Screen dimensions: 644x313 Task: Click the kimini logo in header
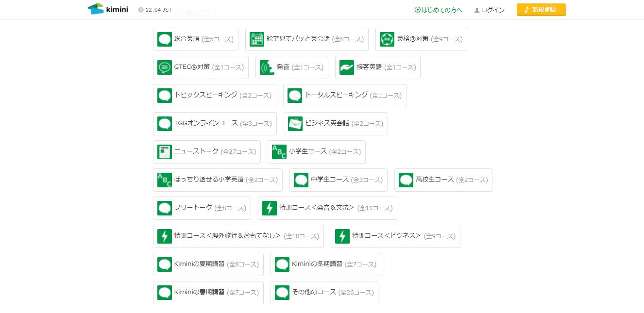click(108, 9)
